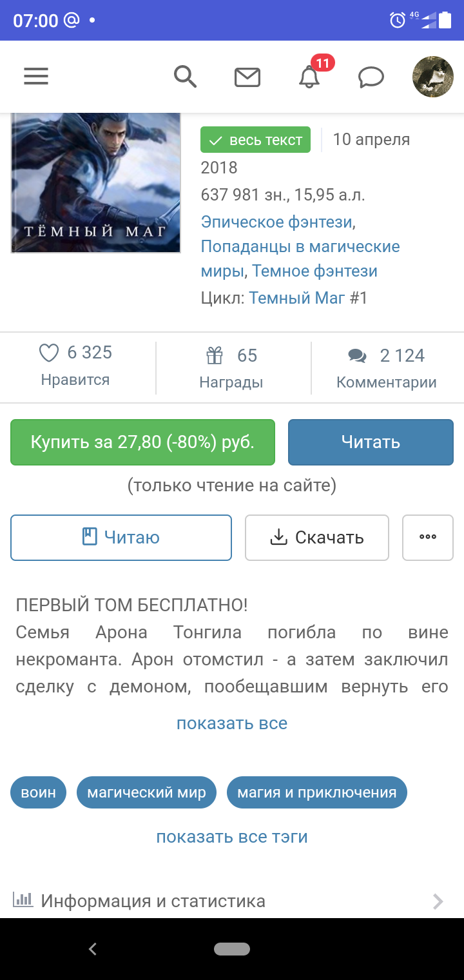464x980 pixels.
Task: Tap the book cover image
Action: [x=95, y=182]
